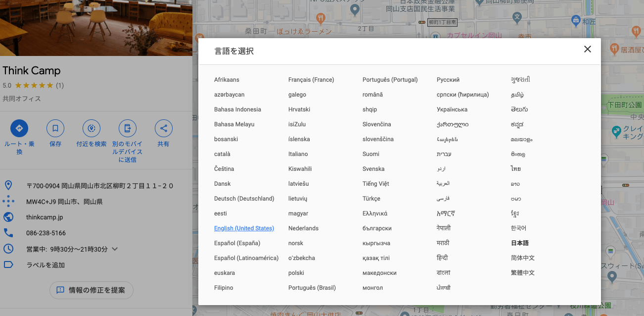Click the address location pin icon

pos(8,186)
